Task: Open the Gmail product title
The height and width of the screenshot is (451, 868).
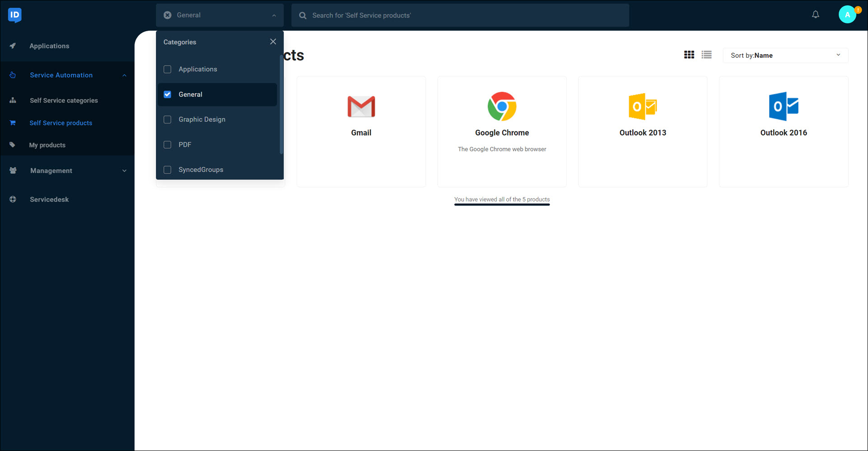Action: 361,132
